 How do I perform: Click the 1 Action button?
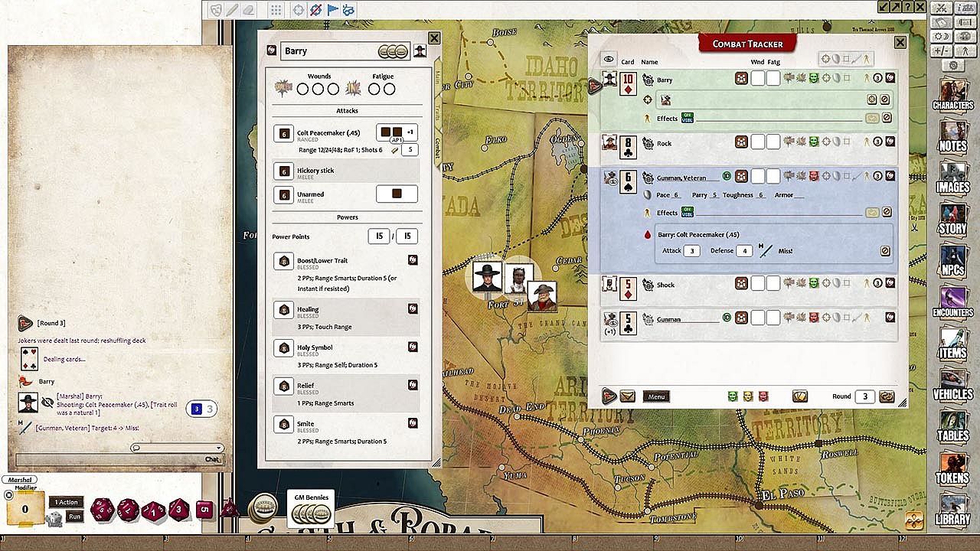click(65, 502)
